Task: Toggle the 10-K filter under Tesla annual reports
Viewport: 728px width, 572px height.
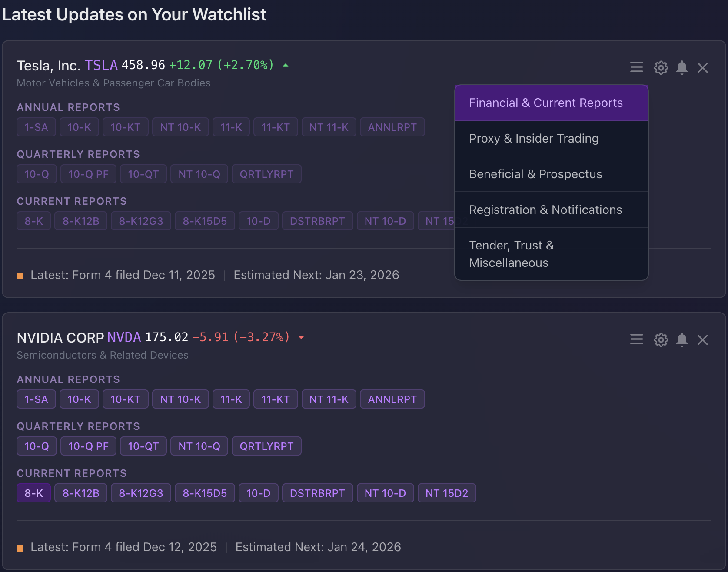Action: pos(79,127)
